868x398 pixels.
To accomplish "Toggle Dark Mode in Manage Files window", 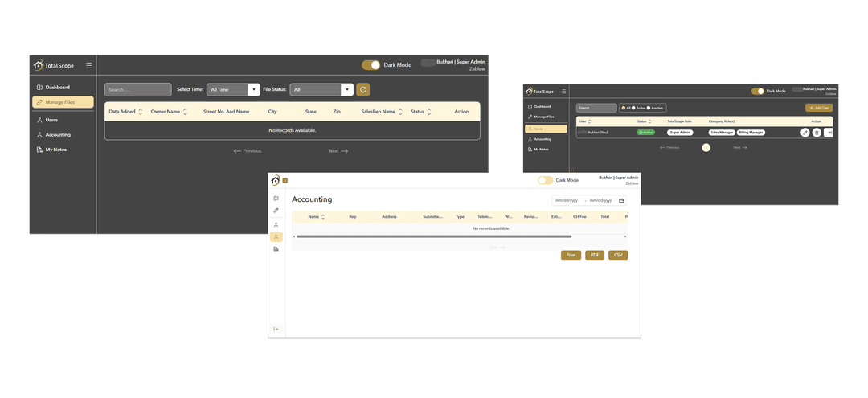I will [371, 65].
